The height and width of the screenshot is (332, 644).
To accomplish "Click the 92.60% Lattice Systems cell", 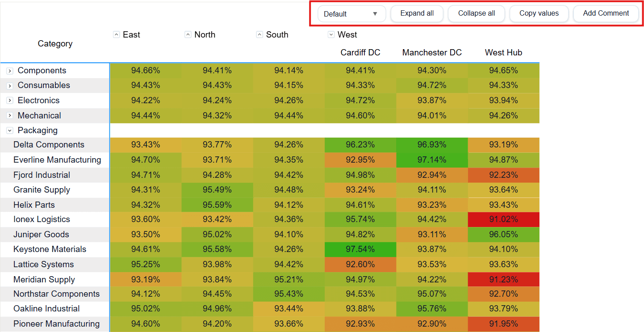I will click(360, 265).
